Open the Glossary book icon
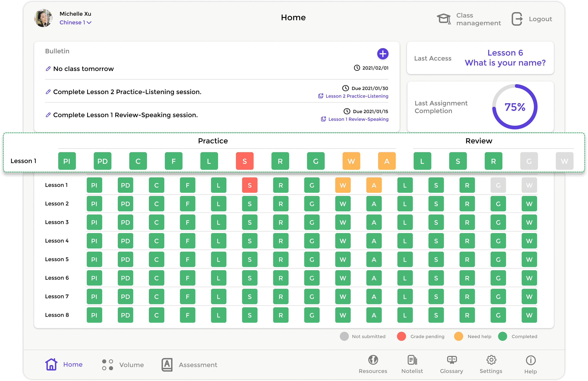The width and height of the screenshot is (588, 381). [452, 360]
